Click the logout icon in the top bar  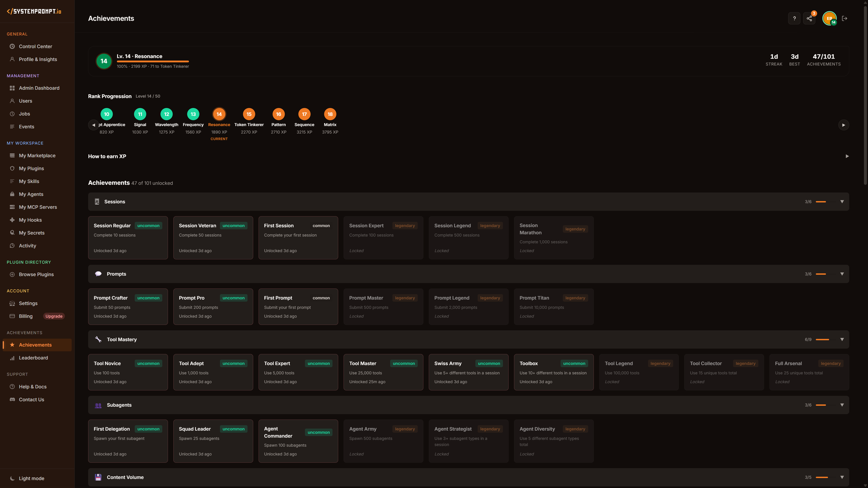[845, 18]
